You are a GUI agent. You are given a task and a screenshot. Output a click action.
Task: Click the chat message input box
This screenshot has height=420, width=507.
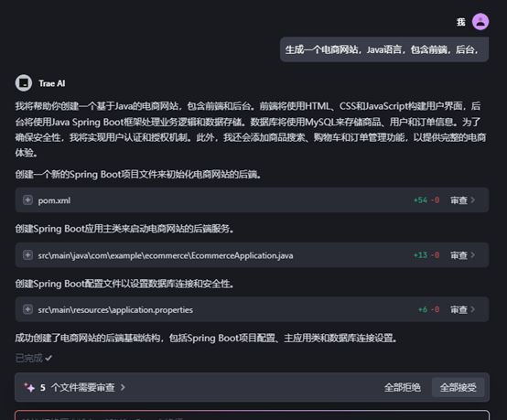(252, 415)
